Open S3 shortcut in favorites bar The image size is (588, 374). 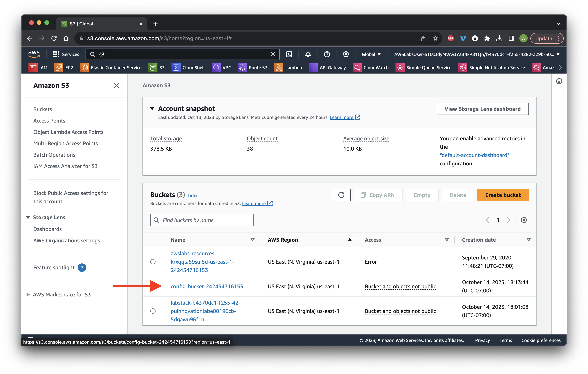point(156,68)
